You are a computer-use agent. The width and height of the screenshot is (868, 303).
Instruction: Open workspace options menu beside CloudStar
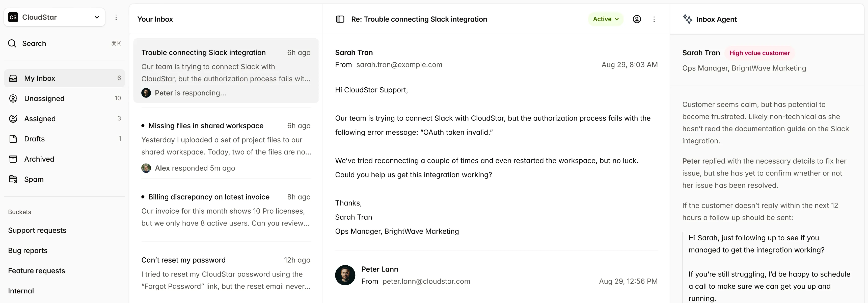[x=116, y=17]
